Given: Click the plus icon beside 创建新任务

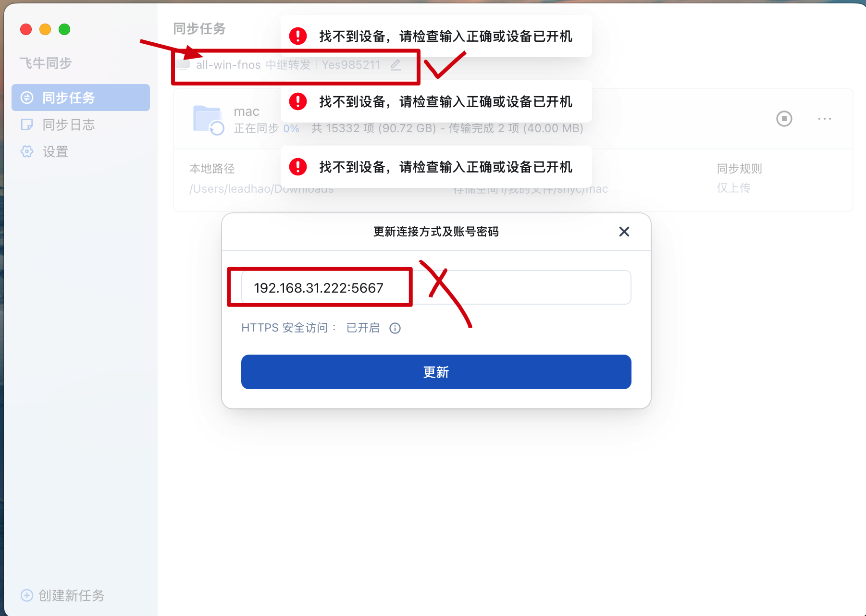Looking at the screenshot, I should 27,595.
